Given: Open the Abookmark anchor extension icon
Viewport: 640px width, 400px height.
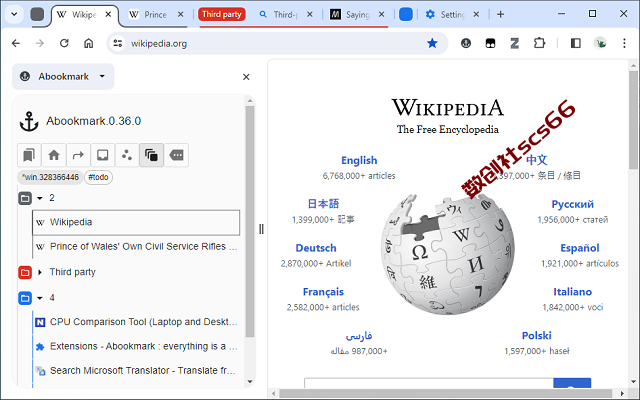Looking at the screenshot, I should pyautogui.click(x=466, y=43).
